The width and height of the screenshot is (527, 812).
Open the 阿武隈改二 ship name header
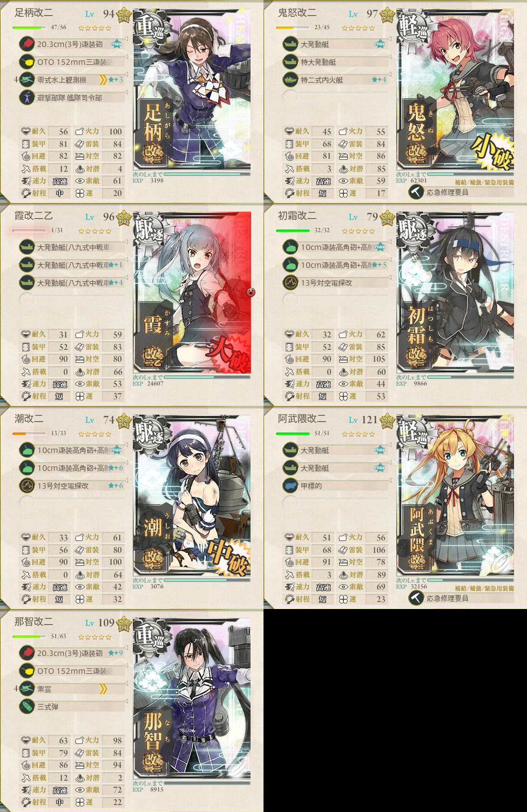tap(302, 418)
